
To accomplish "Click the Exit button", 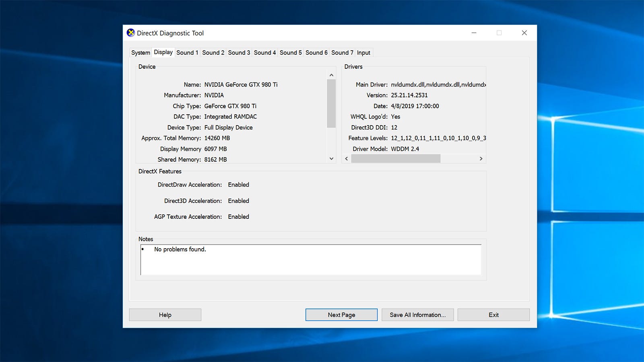I will tap(493, 315).
